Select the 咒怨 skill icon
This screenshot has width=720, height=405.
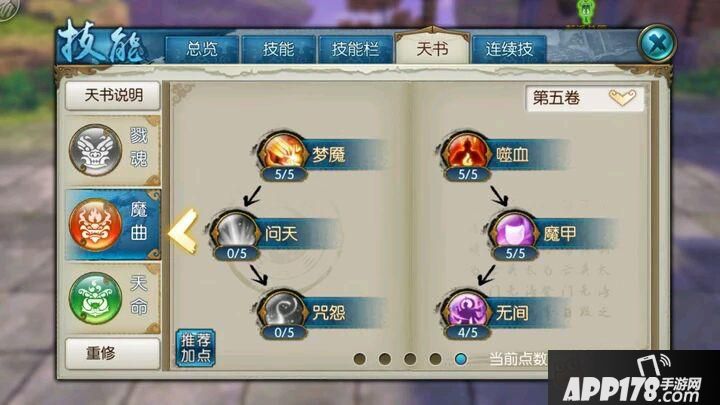click(283, 310)
